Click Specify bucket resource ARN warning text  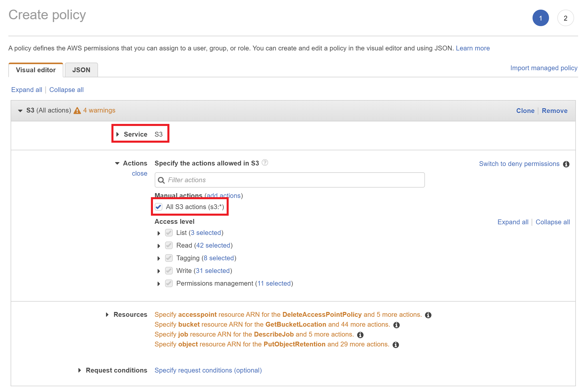click(x=272, y=324)
